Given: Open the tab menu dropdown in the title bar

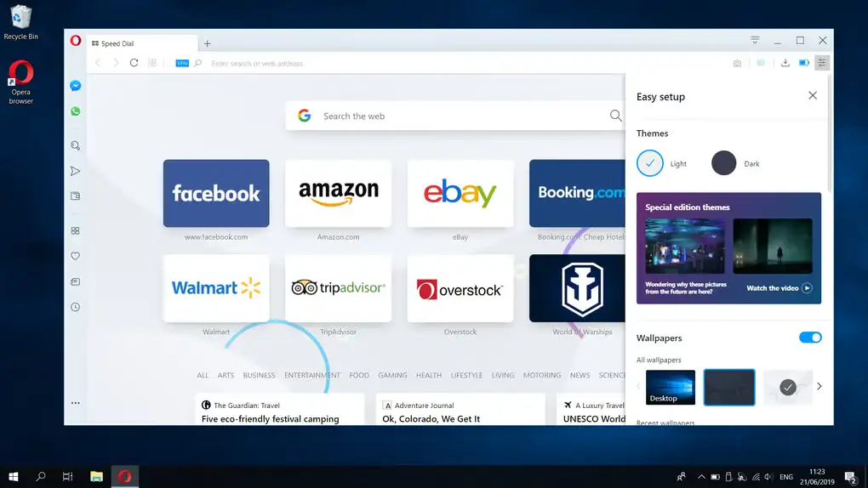Looking at the screenshot, I should click(x=755, y=40).
